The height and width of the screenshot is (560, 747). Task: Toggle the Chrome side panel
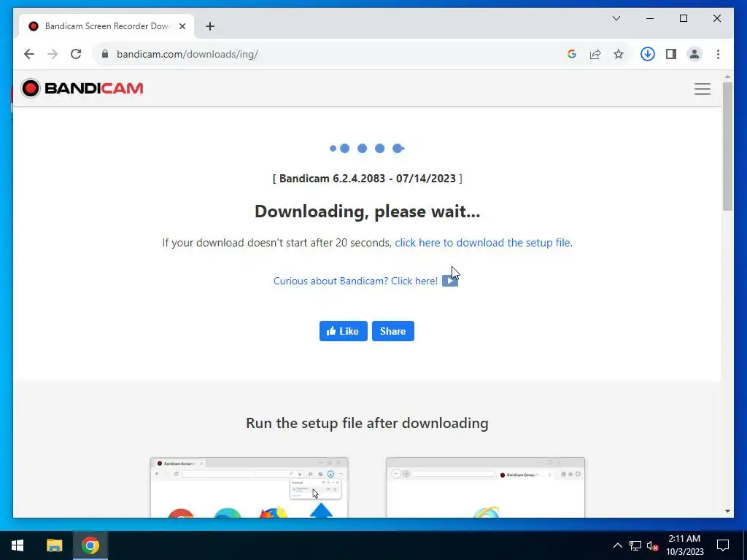click(x=671, y=54)
